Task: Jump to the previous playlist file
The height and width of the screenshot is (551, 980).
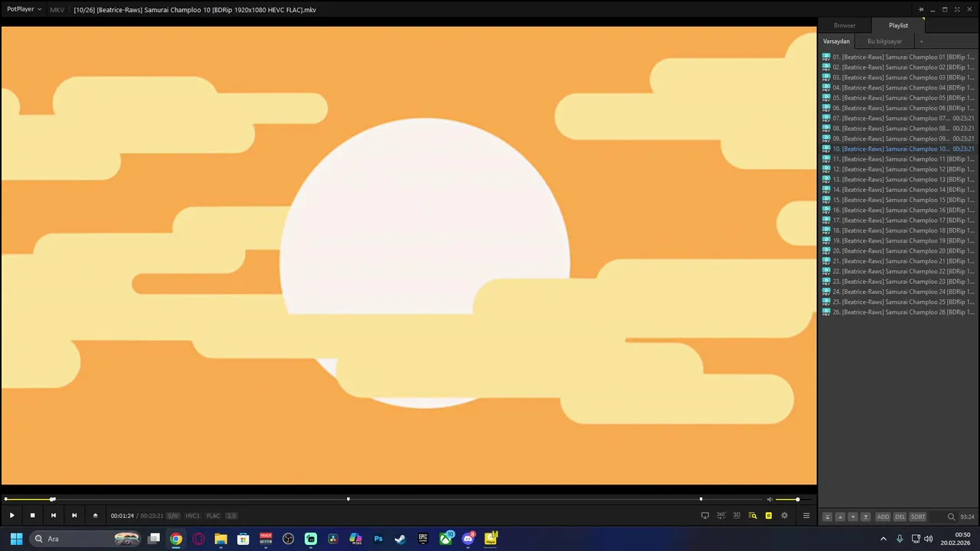Action: pyautogui.click(x=53, y=516)
